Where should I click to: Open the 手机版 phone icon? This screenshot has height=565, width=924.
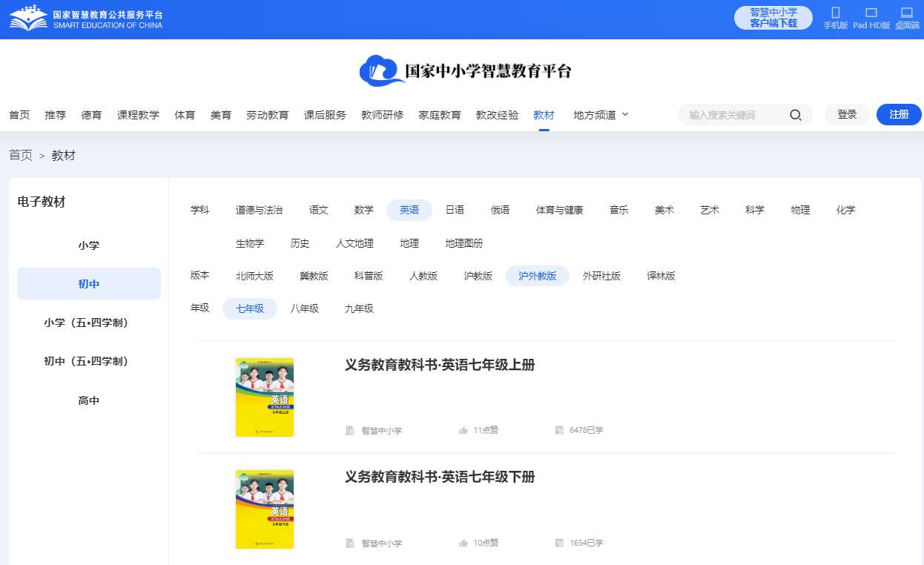[836, 13]
